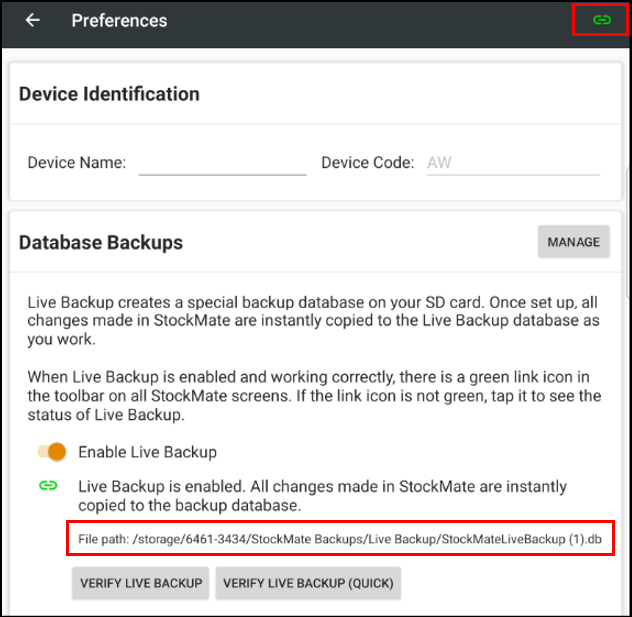Click the Device Name label
This screenshot has height=617, width=632.
coord(76,162)
